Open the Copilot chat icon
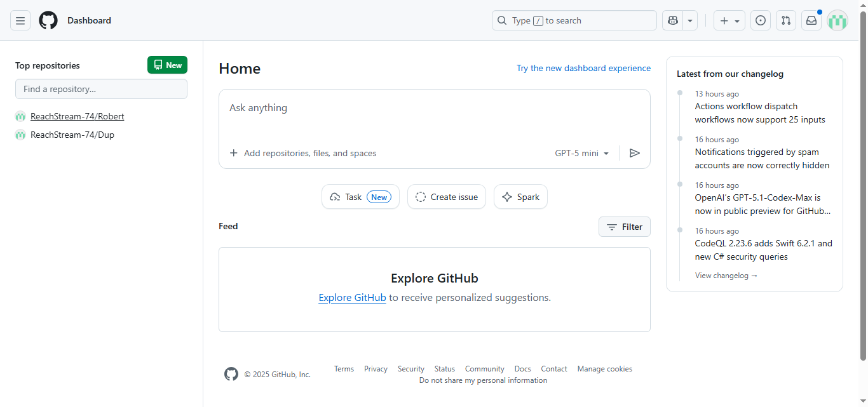 tap(673, 20)
